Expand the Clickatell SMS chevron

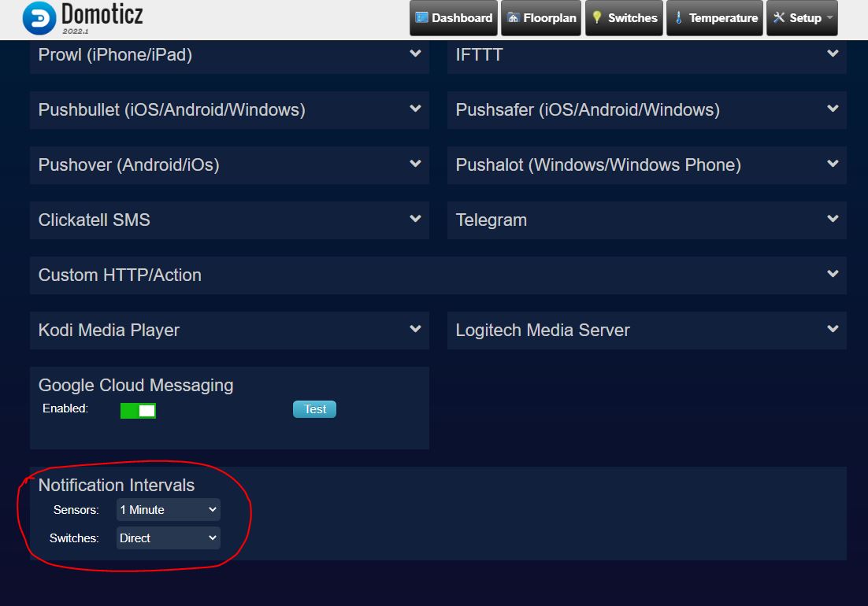(x=415, y=219)
